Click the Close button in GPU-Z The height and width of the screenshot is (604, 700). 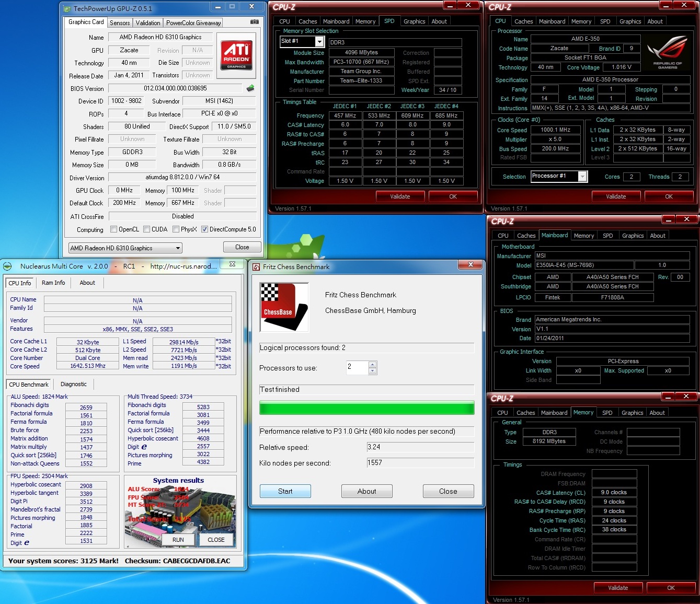242,247
